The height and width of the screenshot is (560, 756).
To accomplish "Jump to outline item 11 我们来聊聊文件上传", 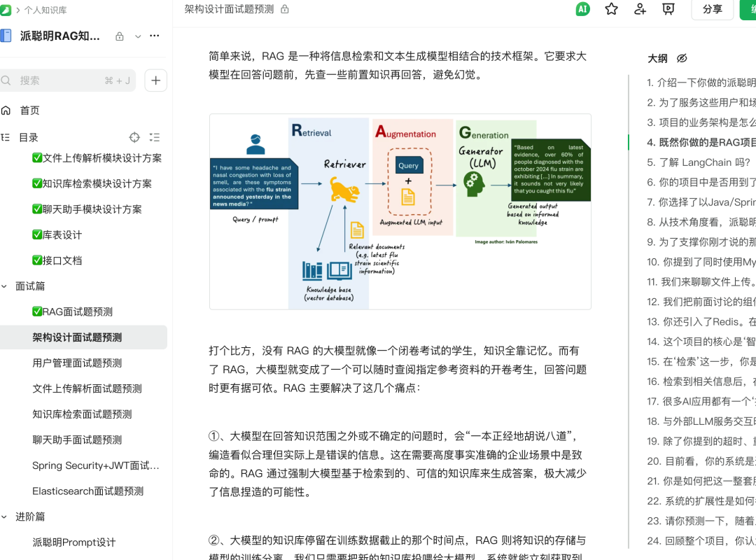I will click(x=701, y=281).
